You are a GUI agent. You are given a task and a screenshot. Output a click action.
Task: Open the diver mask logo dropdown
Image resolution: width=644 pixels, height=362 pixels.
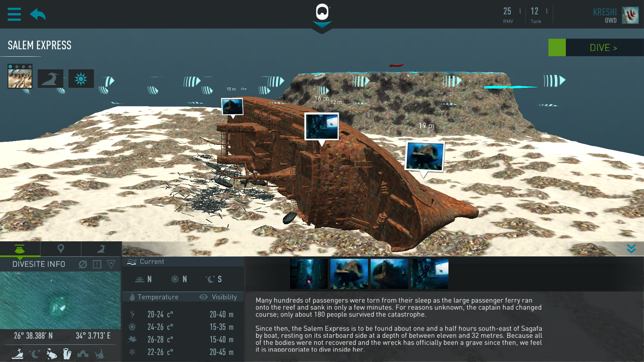point(322,17)
